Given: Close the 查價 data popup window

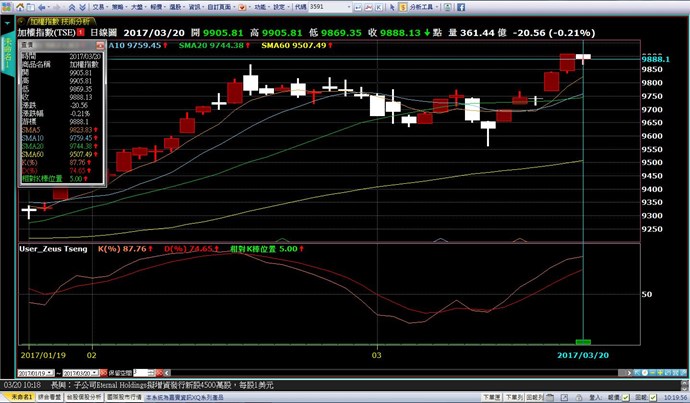Looking at the screenshot, I should click(x=102, y=44).
